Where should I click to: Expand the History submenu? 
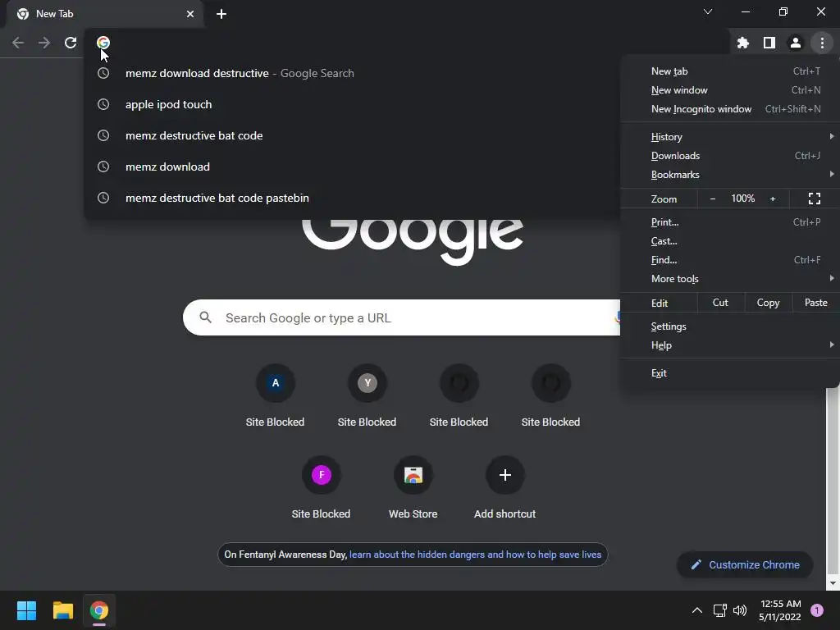pyautogui.click(x=729, y=137)
